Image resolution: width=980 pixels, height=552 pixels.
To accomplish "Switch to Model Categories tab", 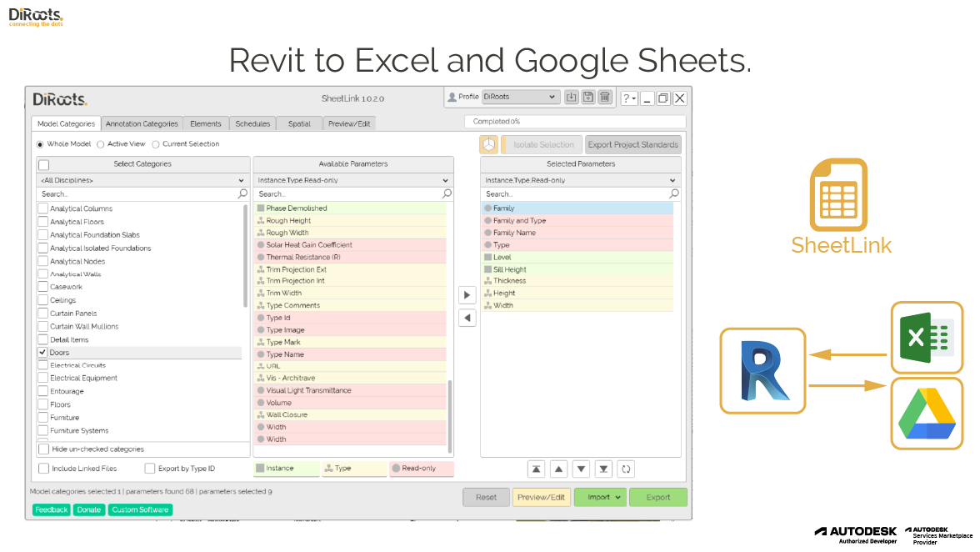I will click(66, 123).
